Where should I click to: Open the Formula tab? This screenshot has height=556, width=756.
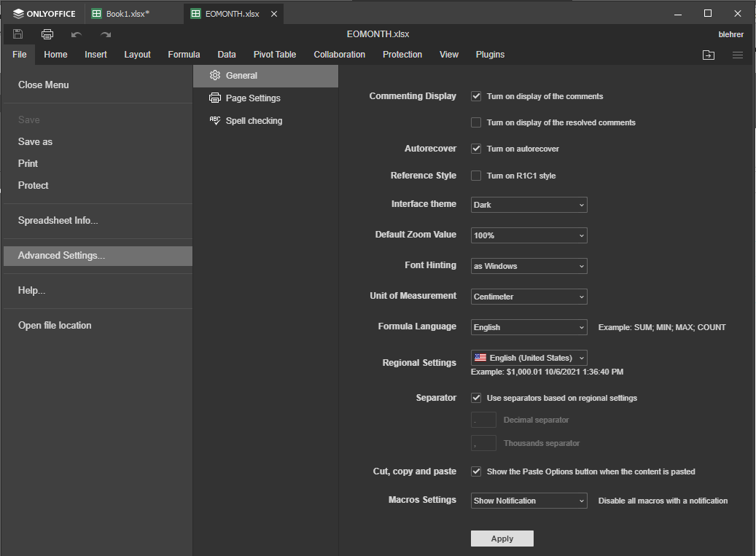tap(184, 55)
